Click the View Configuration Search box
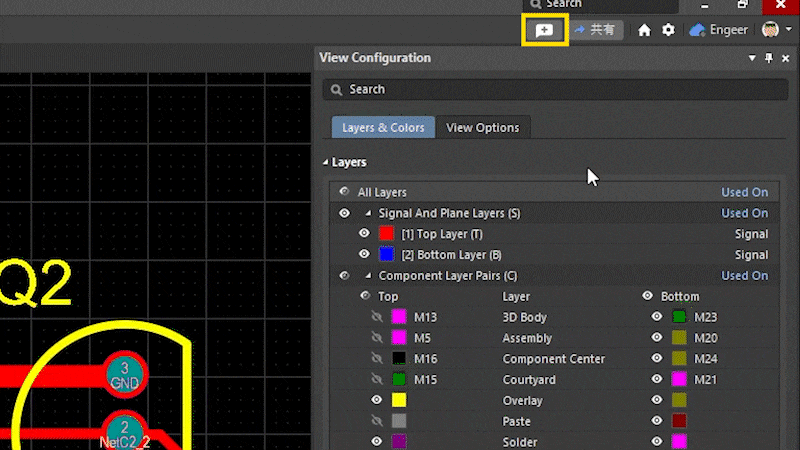Image resolution: width=800 pixels, height=450 pixels. 556,89
